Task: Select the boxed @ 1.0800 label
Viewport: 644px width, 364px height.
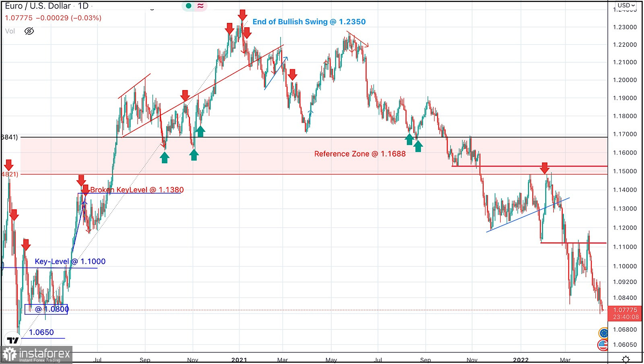Action: pyautogui.click(x=46, y=309)
